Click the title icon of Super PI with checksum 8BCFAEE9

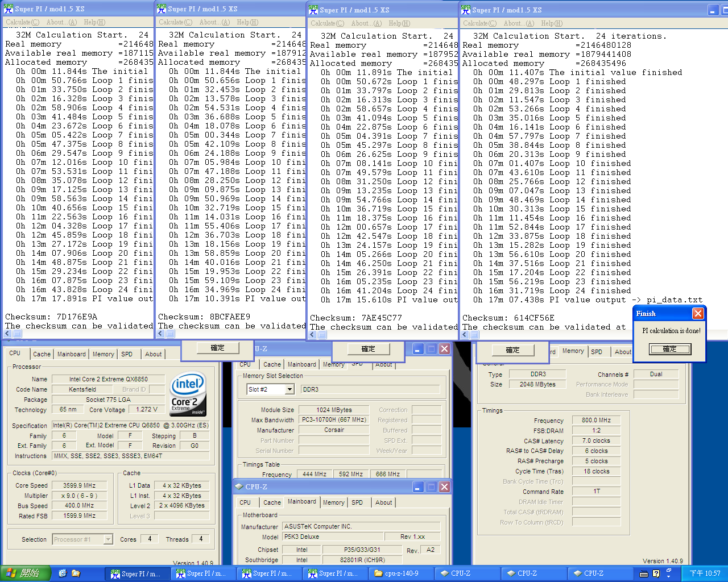(161, 9)
